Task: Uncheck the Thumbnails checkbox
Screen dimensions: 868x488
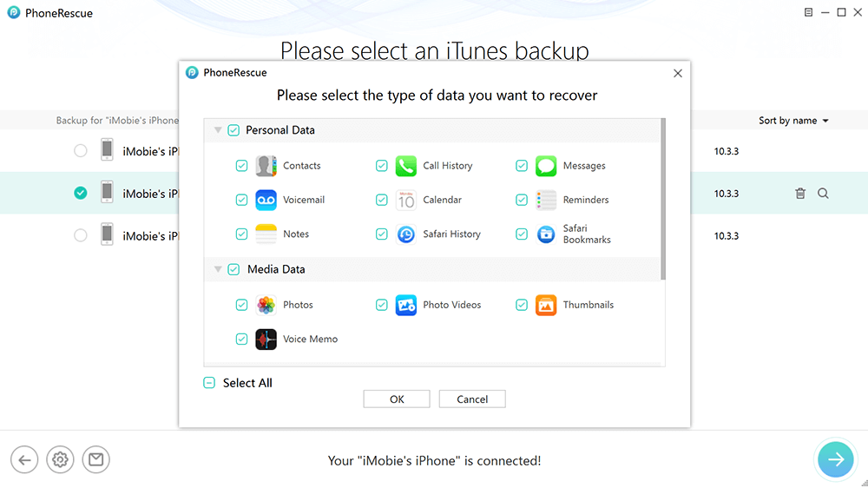Action: (522, 305)
